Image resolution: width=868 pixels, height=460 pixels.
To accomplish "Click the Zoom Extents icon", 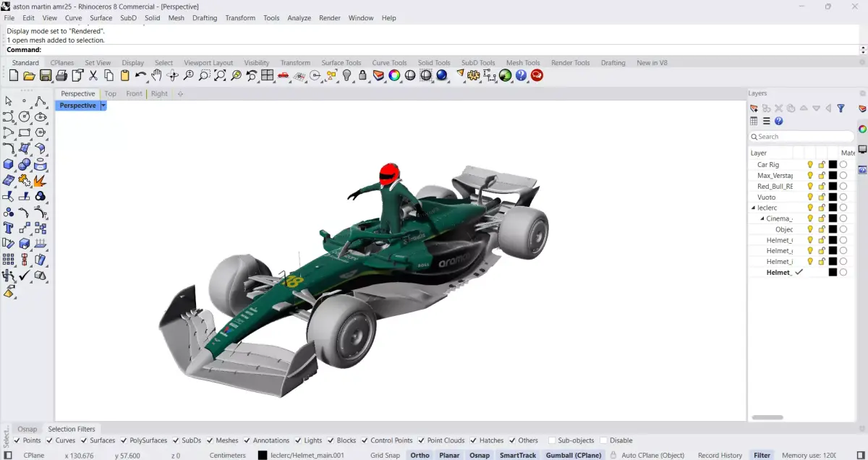I will click(x=220, y=75).
